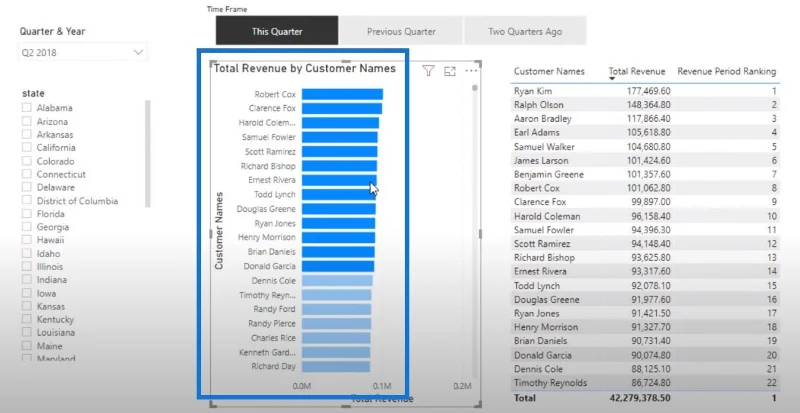Viewport: 800px width, 413px height.
Task: Check the Georgia state checkbox
Action: pyautogui.click(x=27, y=227)
